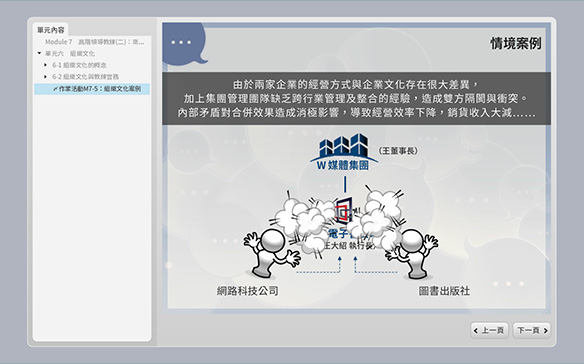This screenshot has width=584, height=364.
Task: Select the Module 7 title entry
Action: tap(95, 42)
